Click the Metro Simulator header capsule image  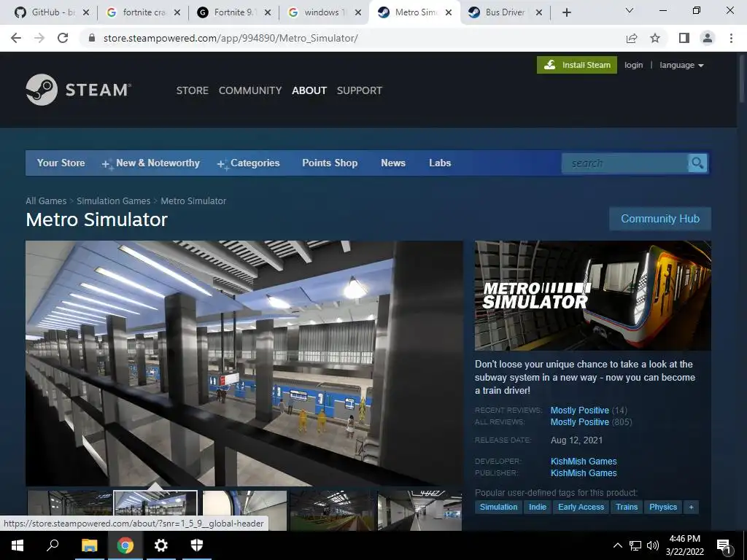(592, 295)
